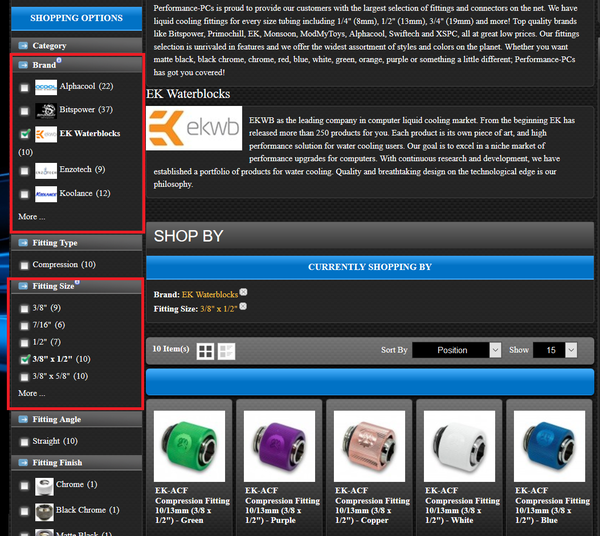600x536 pixels.
Task: Uncheck the 3/8" x 1/2" size checkbox
Action: pyautogui.click(x=25, y=360)
